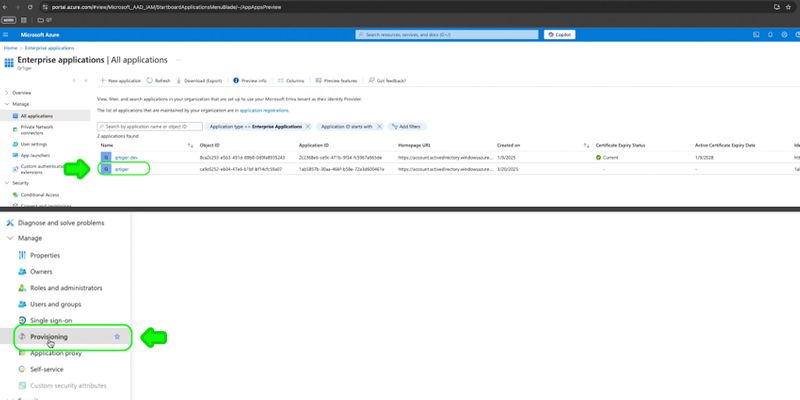Bookmark the page with the star icon

click(x=788, y=7)
